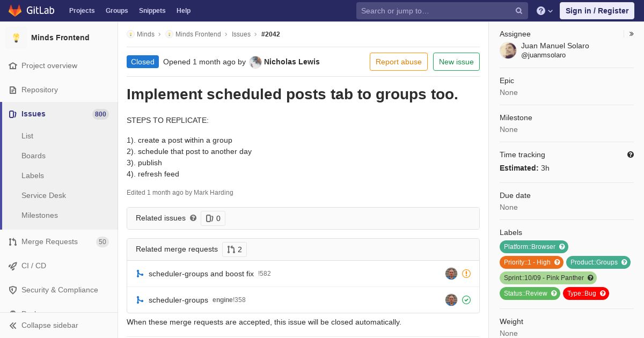Click help icon on Sprint::10/09 - Pink Panther label

pyautogui.click(x=590, y=278)
